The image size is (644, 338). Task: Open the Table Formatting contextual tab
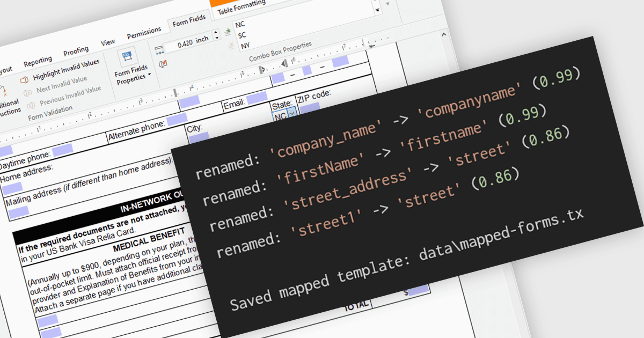(241, 6)
